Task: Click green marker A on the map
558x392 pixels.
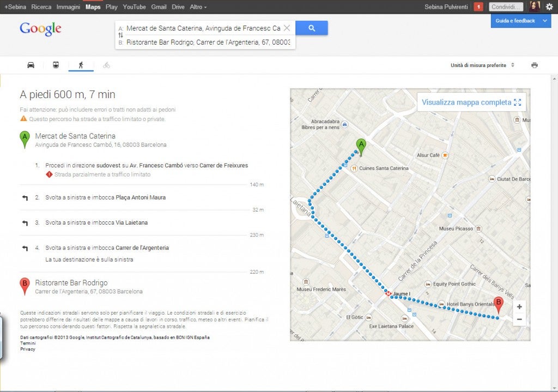Action: pos(361,147)
